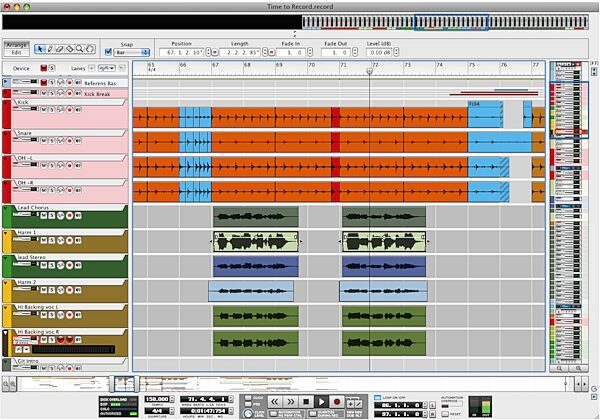The width and height of the screenshot is (600, 420).
Task: Select the Pencil tool
Action: [50, 49]
